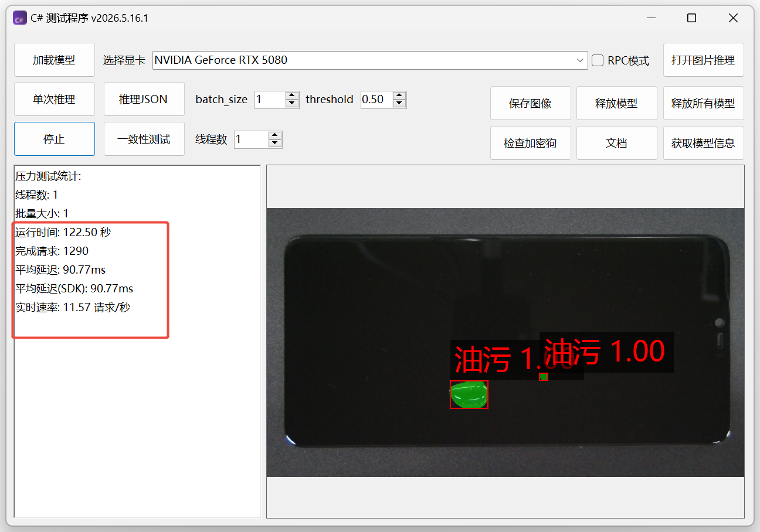Minimize the C# 测试程序 window
This screenshot has height=532, width=760.
650,18
